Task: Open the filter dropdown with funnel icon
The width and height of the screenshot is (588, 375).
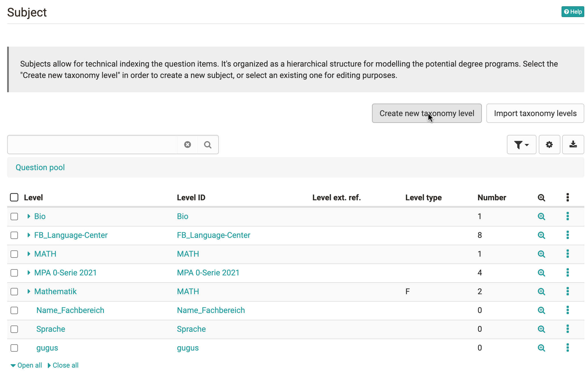Action: [521, 145]
